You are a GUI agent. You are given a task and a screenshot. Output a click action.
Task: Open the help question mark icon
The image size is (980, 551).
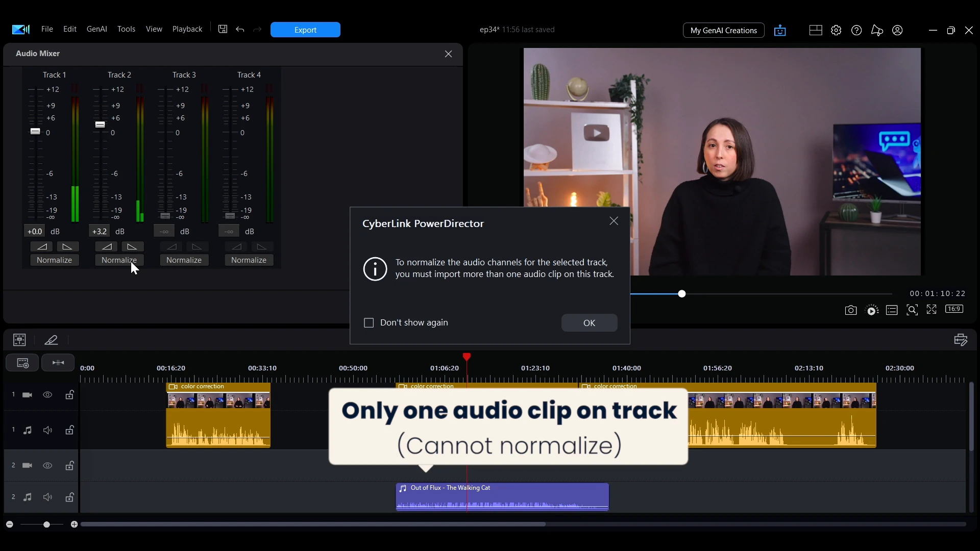tap(856, 30)
